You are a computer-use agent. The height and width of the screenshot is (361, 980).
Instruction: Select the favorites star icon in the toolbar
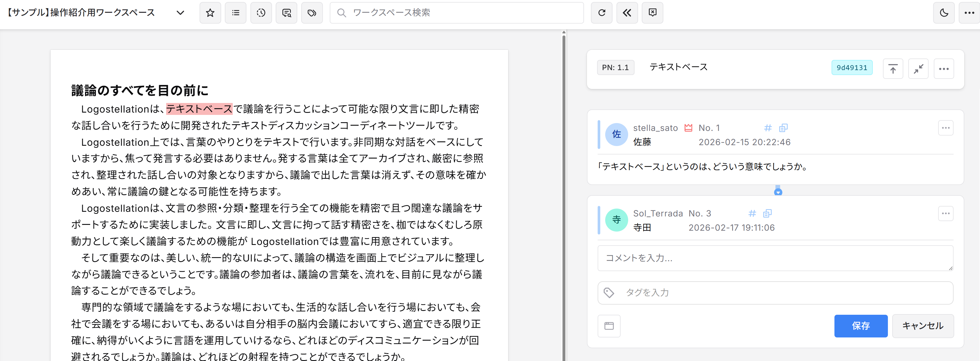tap(210, 13)
